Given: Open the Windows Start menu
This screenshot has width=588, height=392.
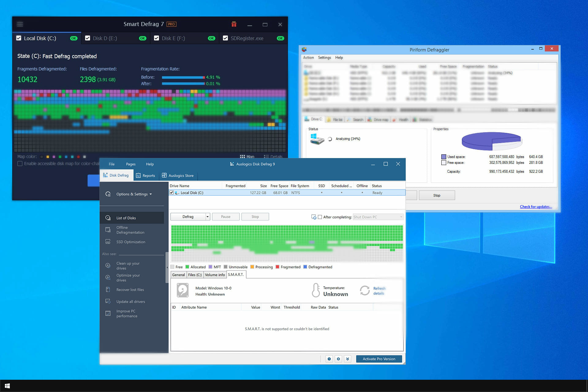Looking at the screenshot, I should click(7, 386).
